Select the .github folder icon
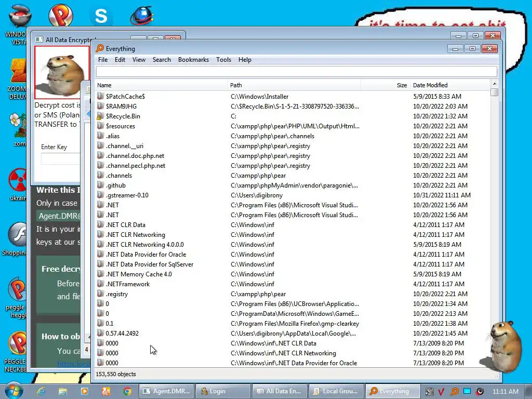The height and width of the screenshot is (399, 532). pyautogui.click(x=100, y=185)
